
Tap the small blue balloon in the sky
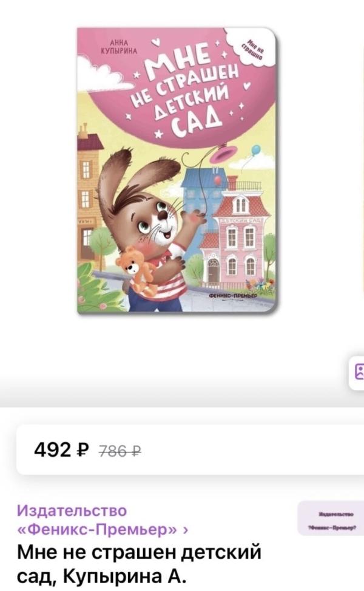[255, 149]
